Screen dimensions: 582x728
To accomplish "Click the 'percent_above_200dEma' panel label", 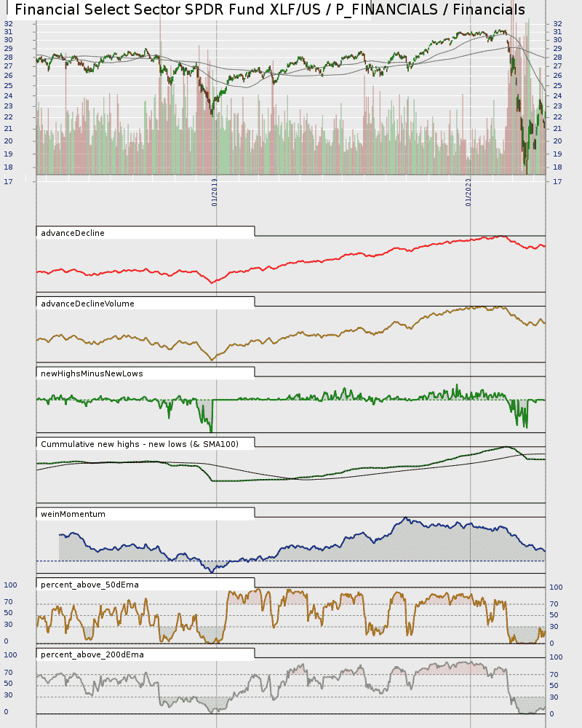I will [x=92, y=654].
